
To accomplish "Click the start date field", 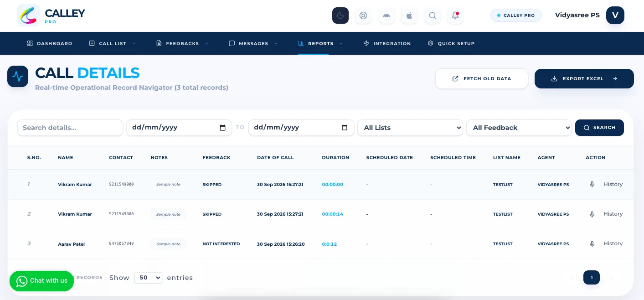I will click(179, 128).
